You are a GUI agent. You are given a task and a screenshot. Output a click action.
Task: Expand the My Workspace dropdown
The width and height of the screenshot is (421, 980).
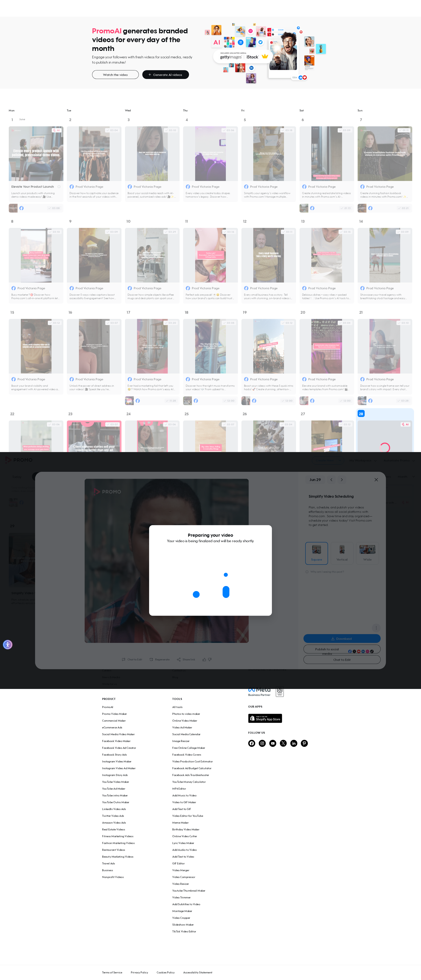[363, 460]
